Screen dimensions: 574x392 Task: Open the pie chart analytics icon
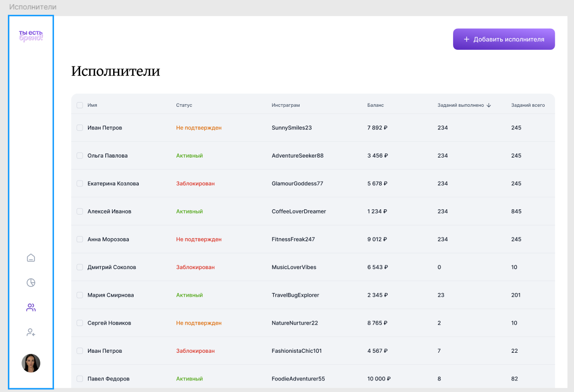coord(31,283)
